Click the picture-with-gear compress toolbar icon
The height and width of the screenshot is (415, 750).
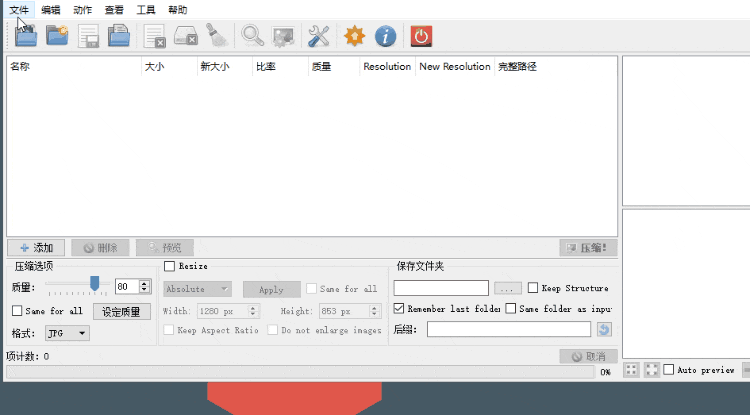pos(284,36)
